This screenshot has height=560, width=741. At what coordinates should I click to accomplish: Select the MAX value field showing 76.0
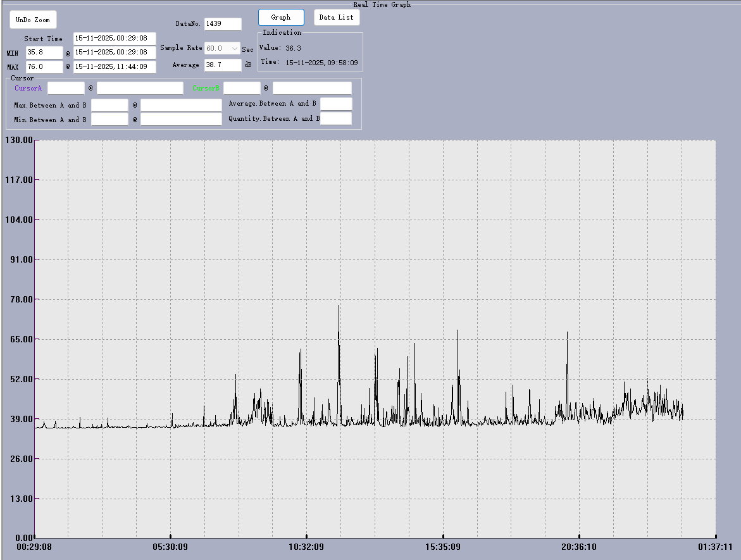[44, 66]
